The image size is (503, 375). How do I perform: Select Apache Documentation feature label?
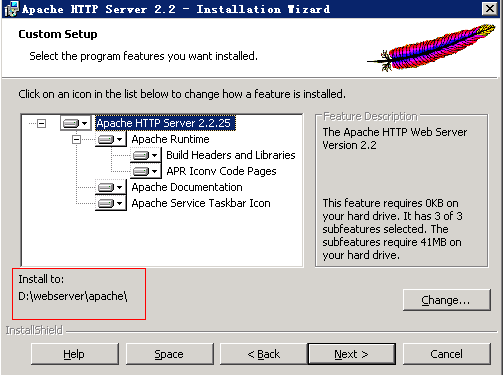pyautogui.click(x=187, y=187)
